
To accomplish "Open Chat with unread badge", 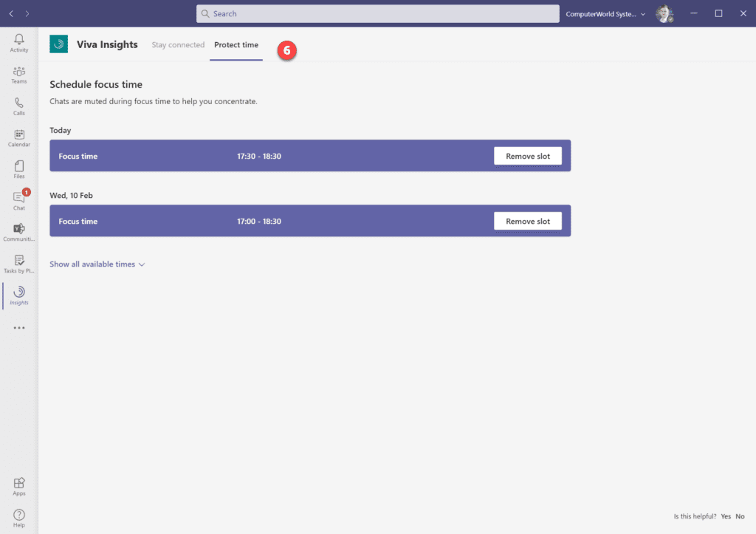I will pos(18,201).
